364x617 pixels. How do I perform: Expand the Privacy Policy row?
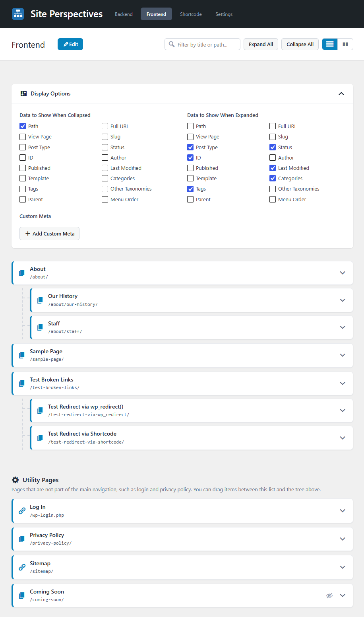pos(343,539)
